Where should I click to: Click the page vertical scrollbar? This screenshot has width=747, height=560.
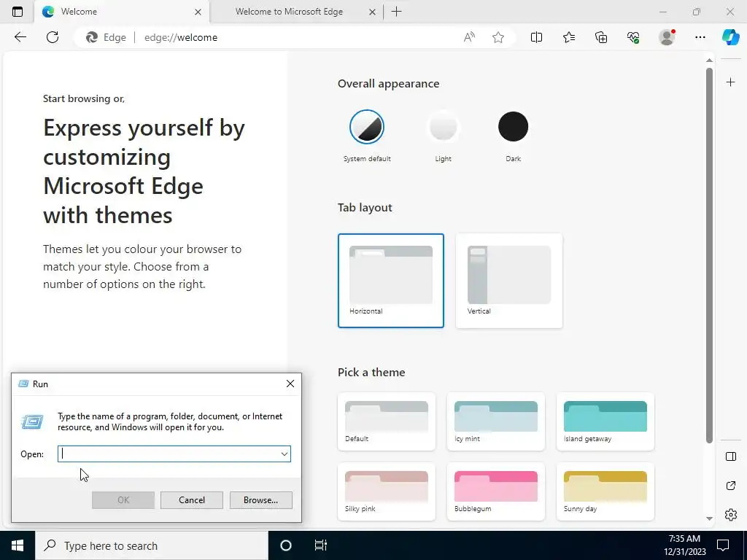[709, 255]
